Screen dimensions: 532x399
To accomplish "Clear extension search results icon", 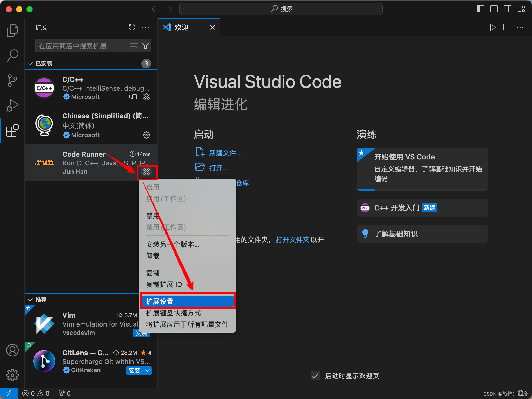I will pos(134,46).
